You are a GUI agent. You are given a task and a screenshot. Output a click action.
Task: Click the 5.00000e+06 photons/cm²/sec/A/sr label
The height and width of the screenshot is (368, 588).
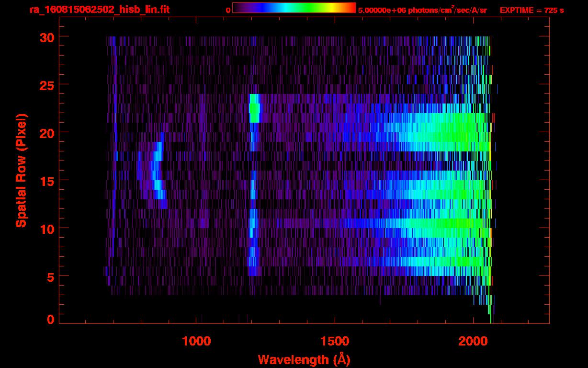pos(422,10)
